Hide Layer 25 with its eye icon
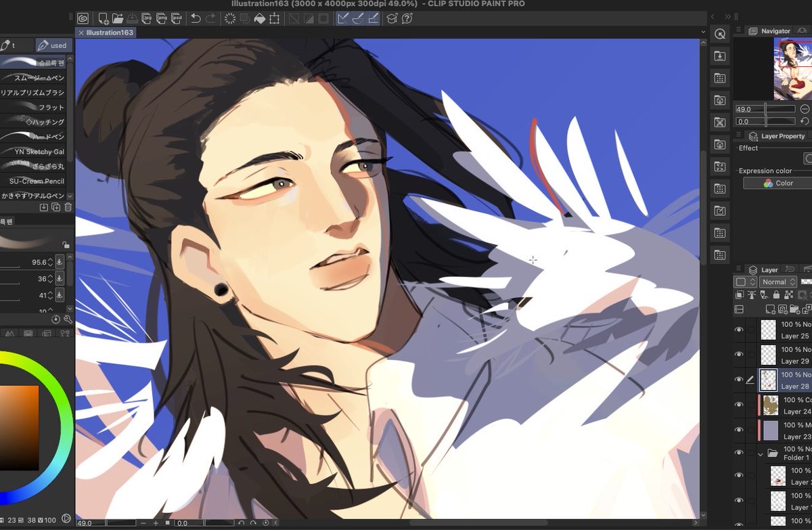 pos(739,330)
